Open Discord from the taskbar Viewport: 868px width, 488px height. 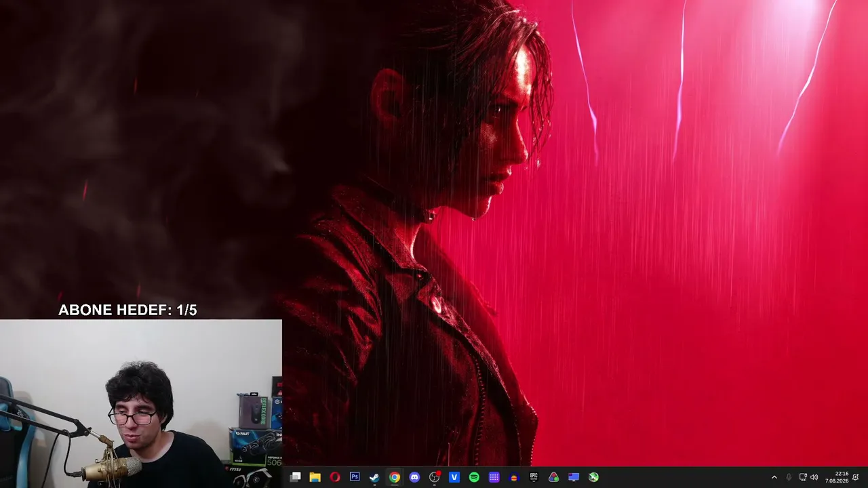click(414, 477)
